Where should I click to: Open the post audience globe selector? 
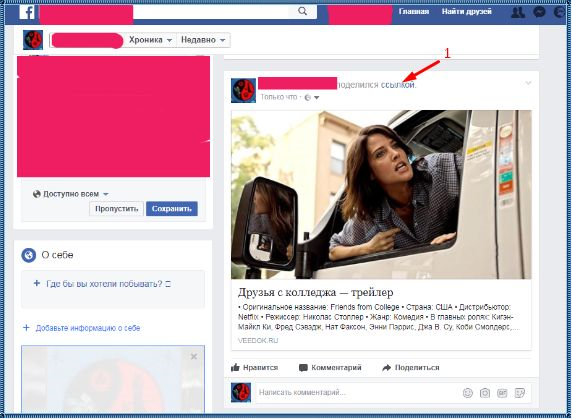pos(312,97)
